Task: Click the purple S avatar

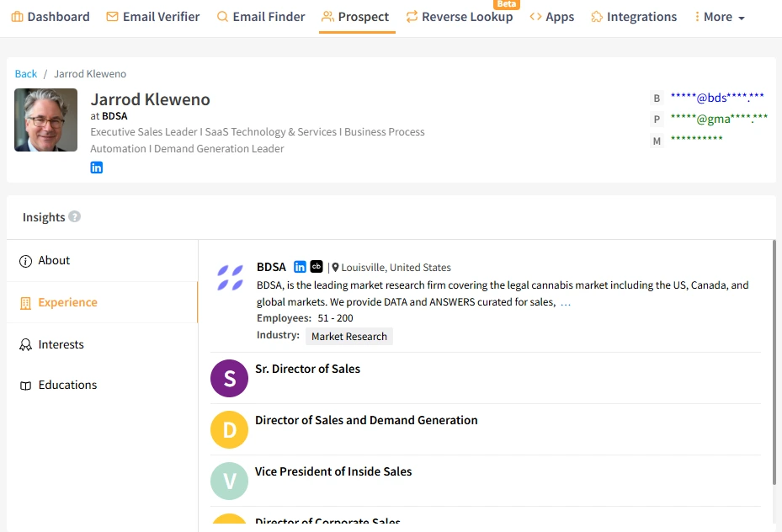Action: (x=230, y=379)
